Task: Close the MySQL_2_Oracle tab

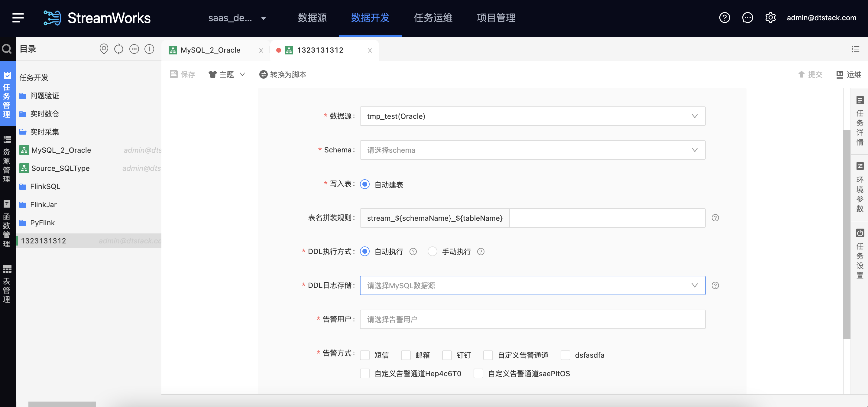Action: (x=261, y=50)
